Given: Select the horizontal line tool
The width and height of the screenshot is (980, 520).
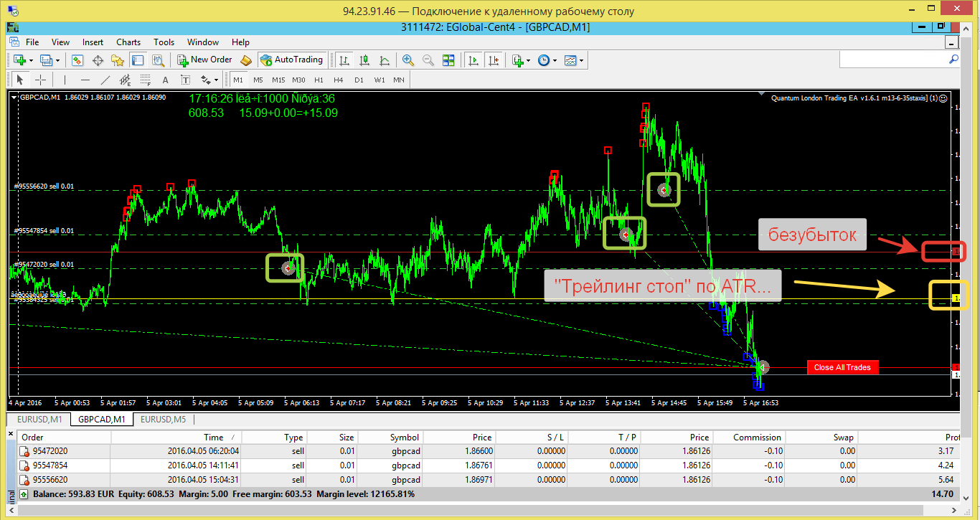Looking at the screenshot, I should click(x=85, y=80).
